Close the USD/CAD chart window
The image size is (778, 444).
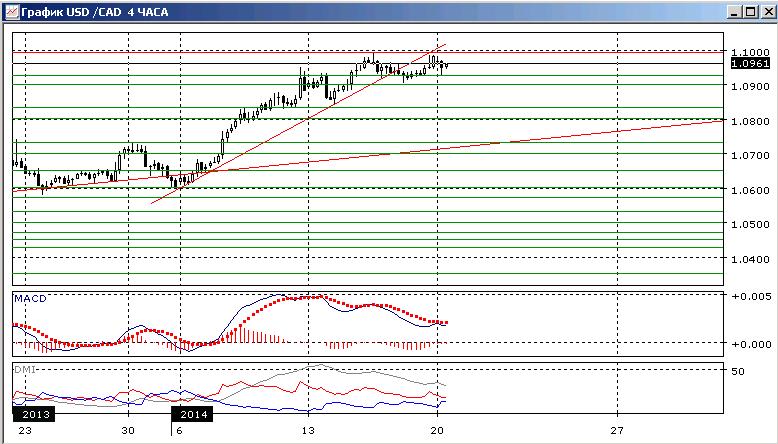tap(767, 12)
